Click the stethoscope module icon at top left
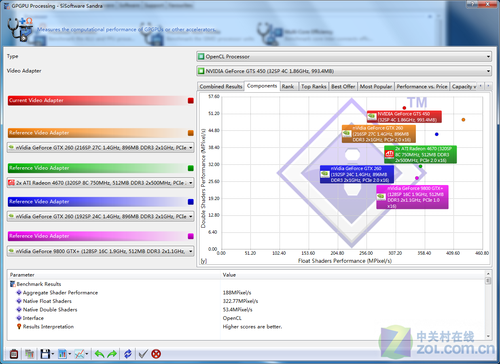Screen dimensions: 500x364 (20, 29)
